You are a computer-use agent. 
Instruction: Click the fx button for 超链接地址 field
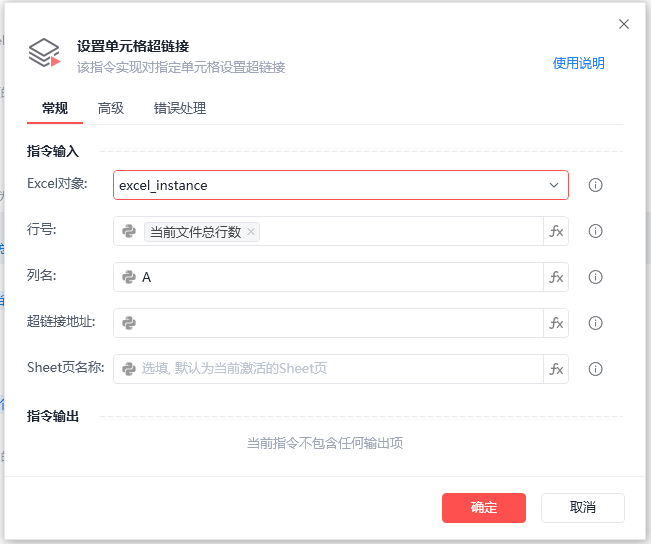[x=556, y=323]
